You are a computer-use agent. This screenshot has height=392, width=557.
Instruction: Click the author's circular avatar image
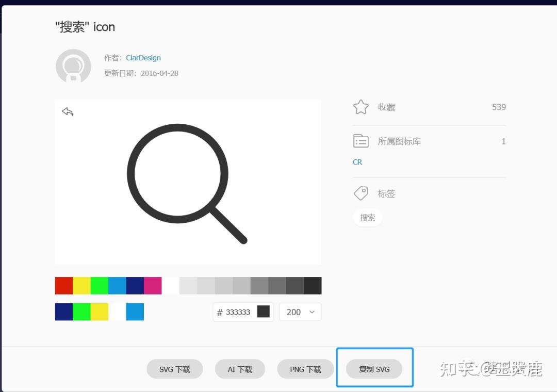(73, 66)
